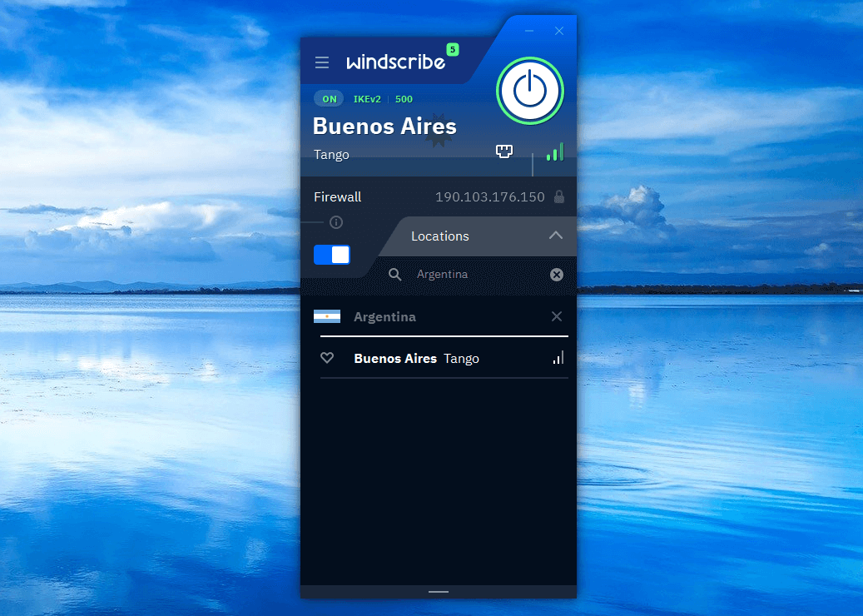Disable the Firewall toggle switch
This screenshot has height=616, width=863.
(x=332, y=255)
